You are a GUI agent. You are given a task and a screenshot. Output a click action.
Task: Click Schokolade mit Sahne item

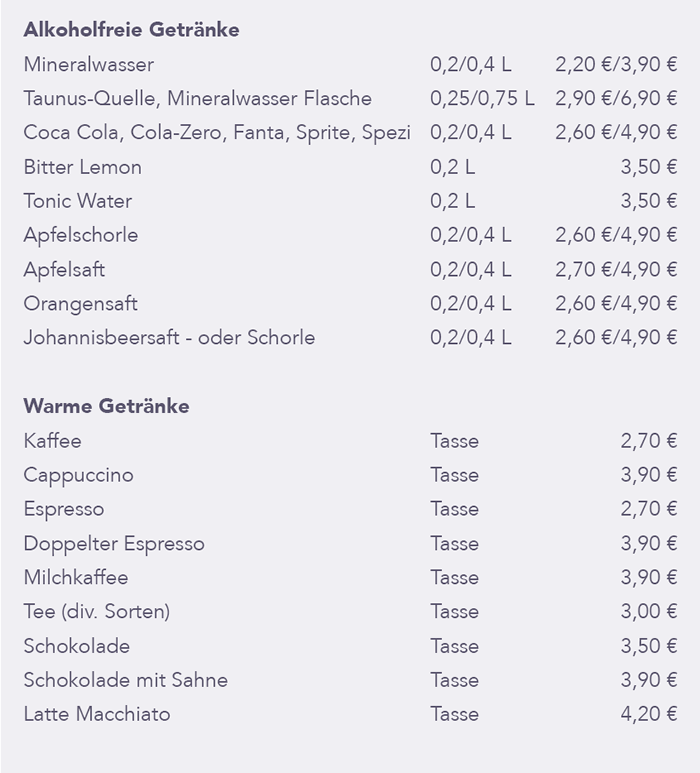tap(126, 680)
